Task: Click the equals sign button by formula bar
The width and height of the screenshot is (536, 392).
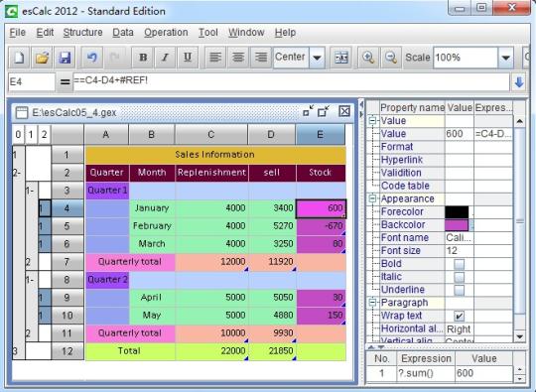Action: [65, 82]
